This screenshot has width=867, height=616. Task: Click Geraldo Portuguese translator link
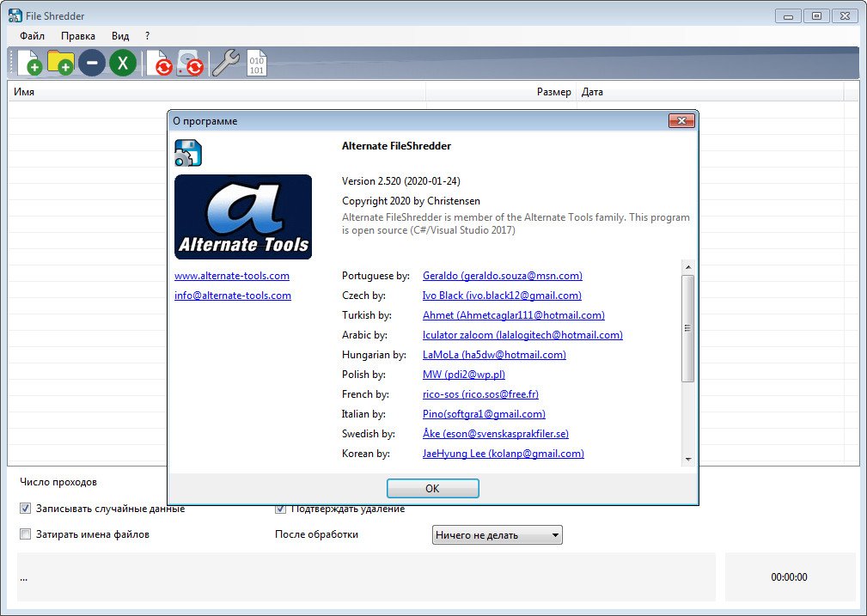pyautogui.click(x=503, y=276)
